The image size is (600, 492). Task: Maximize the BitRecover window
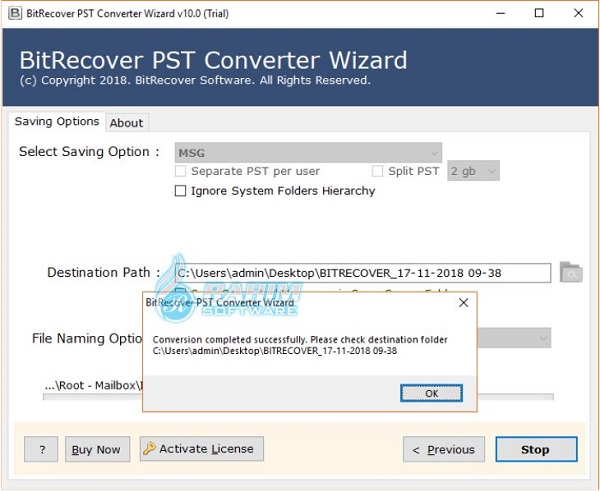click(x=539, y=13)
